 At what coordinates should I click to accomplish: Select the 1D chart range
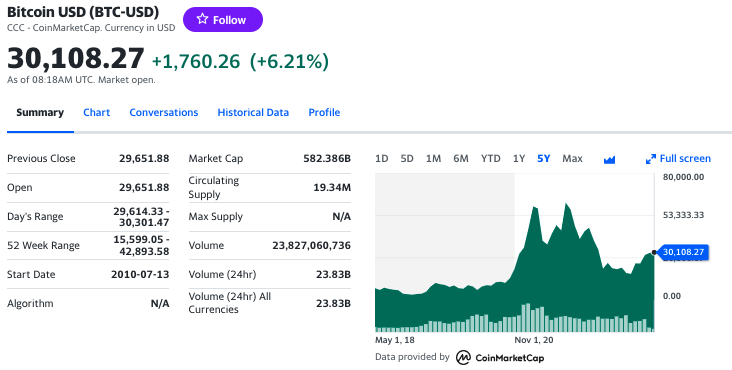pos(381,159)
